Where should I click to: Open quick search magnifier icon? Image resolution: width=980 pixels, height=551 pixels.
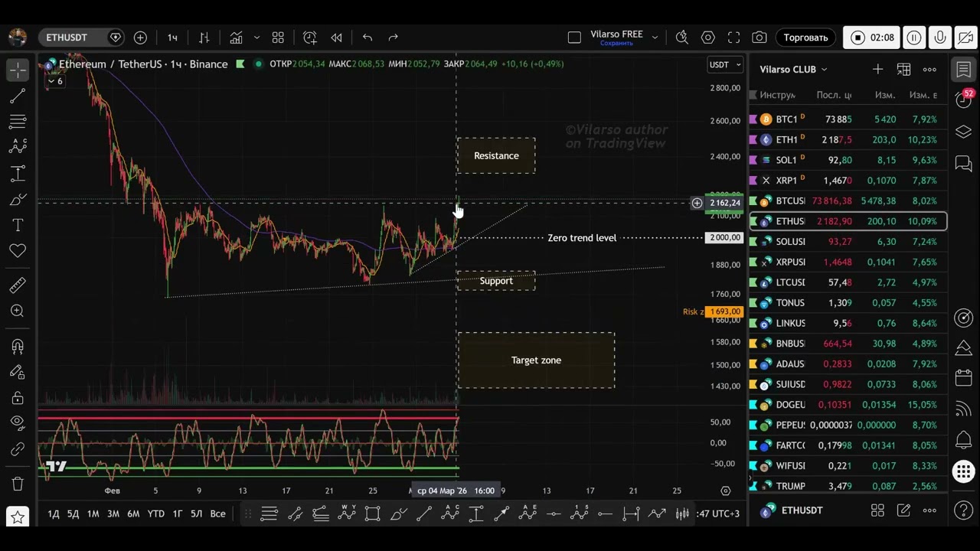click(x=682, y=37)
